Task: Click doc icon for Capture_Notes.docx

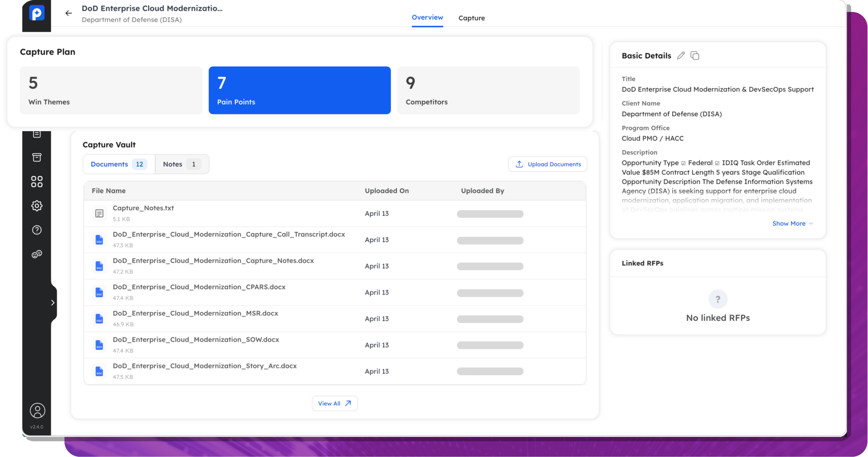Action: click(99, 266)
